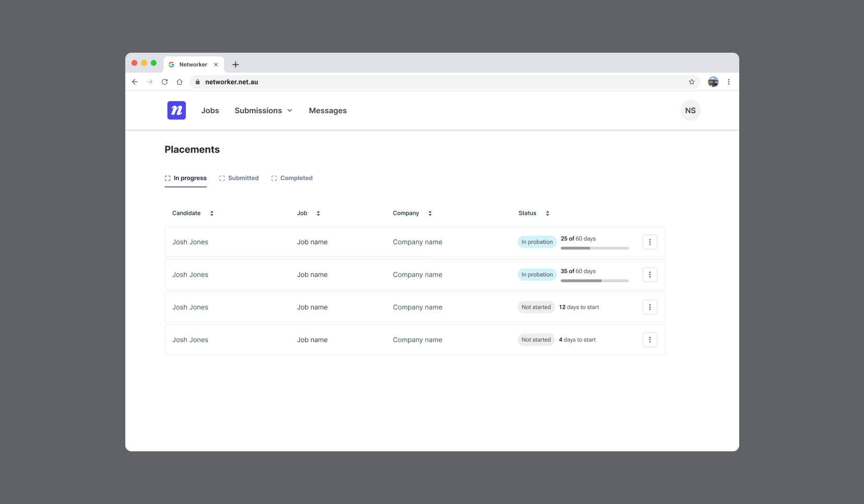Click the '25 of 60 days' text
864x504 pixels.
click(x=578, y=238)
